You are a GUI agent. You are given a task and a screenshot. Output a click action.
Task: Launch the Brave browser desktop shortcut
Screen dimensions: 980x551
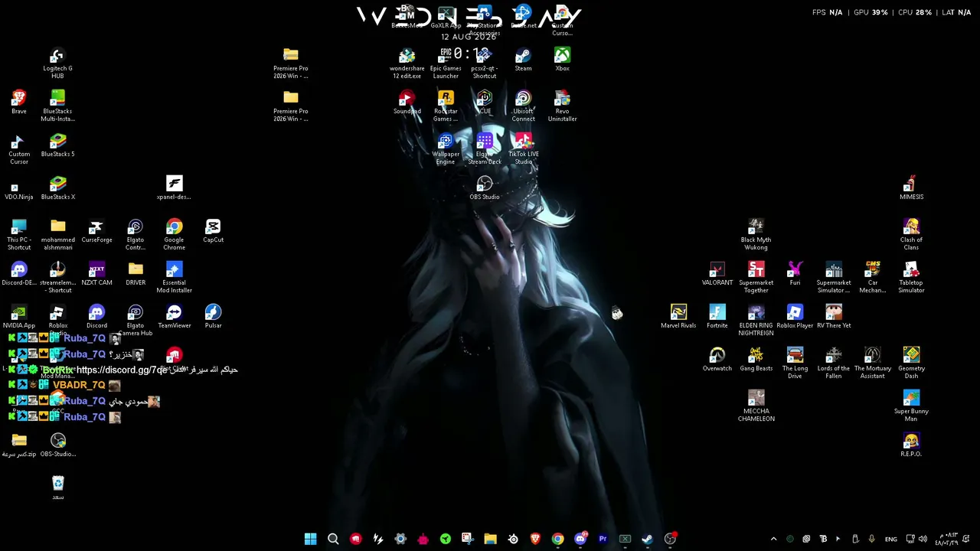click(x=19, y=102)
